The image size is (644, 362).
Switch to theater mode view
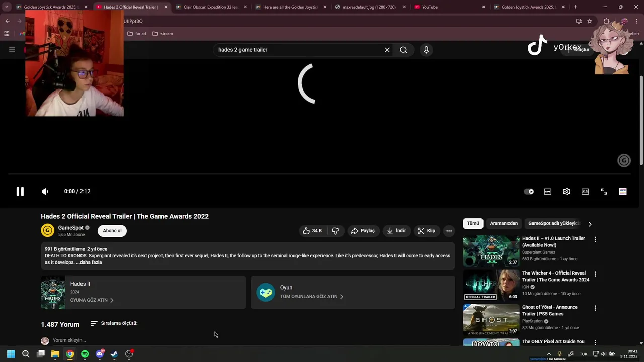pos(585,192)
